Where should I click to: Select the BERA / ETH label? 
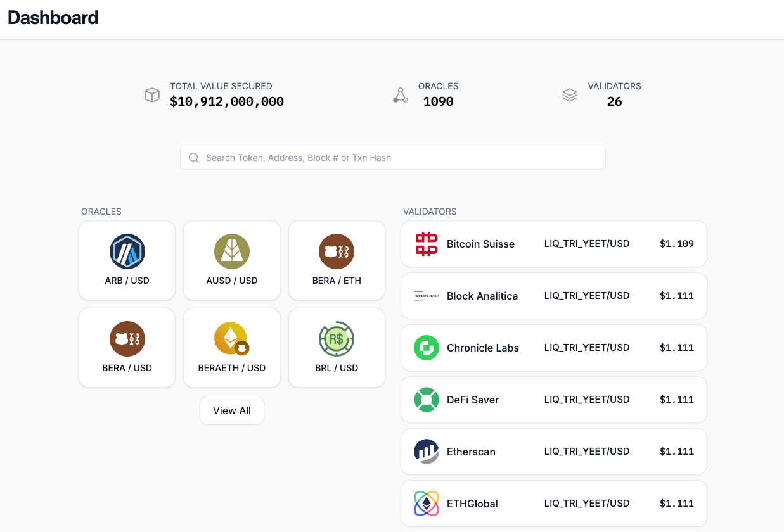337,281
